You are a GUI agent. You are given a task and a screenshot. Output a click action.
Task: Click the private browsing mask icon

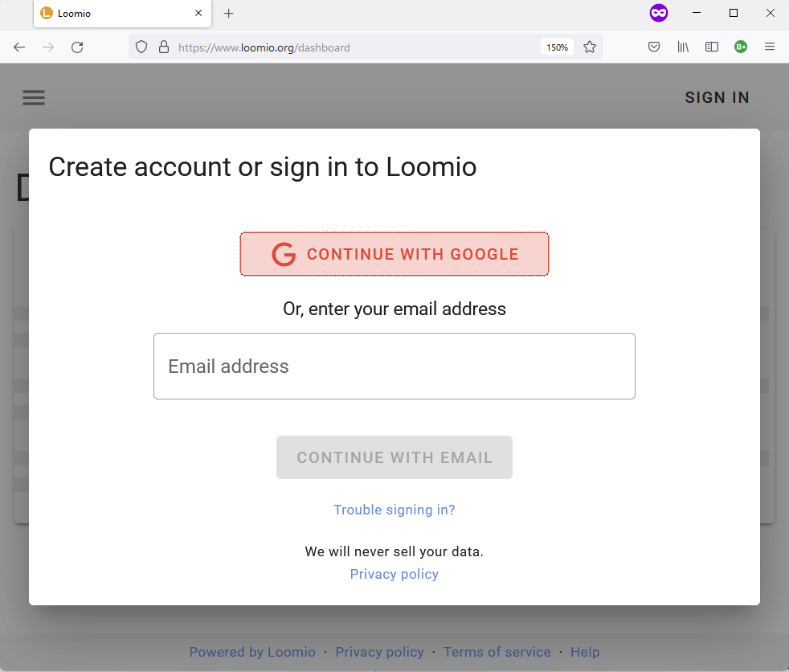click(x=659, y=13)
